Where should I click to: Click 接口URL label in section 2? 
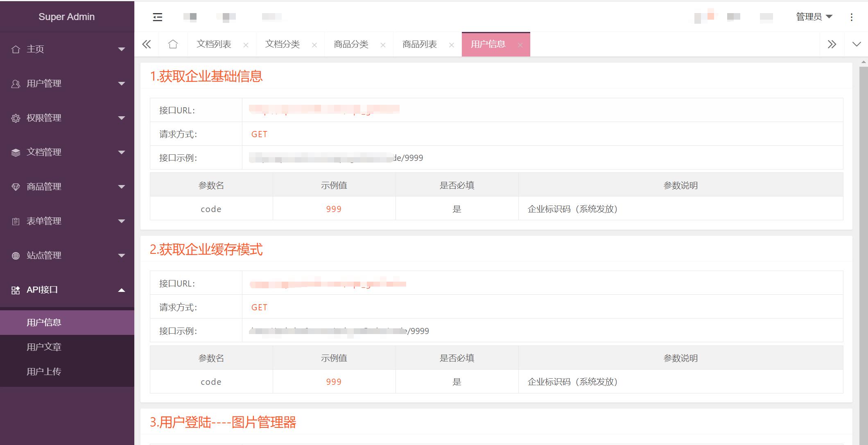[177, 283]
